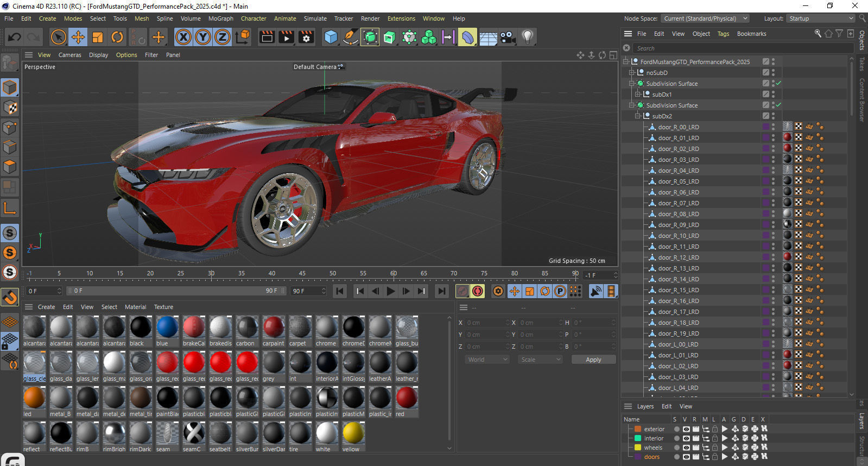Select door_R_05_LRD in object tree
The width and height of the screenshot is (868, 466).
[678, 181]
